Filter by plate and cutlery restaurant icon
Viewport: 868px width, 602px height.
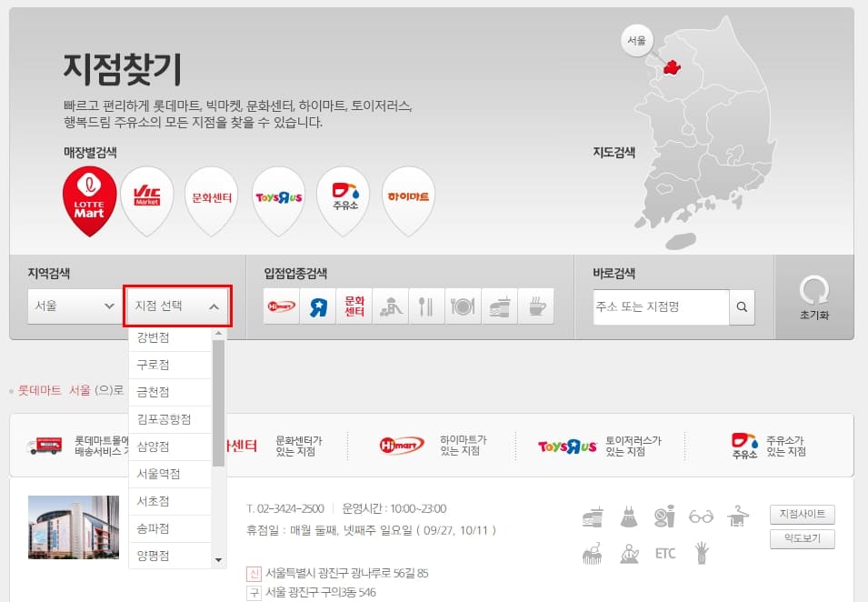tap(463, 306)
